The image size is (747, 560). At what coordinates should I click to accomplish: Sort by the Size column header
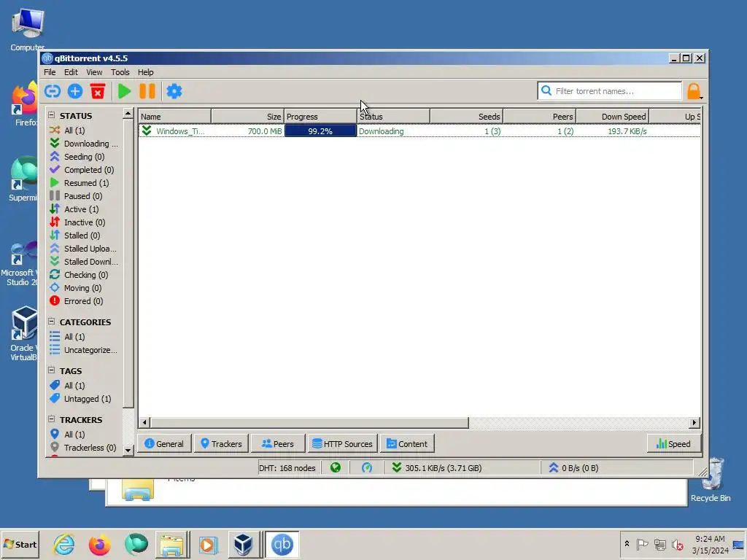(x=248, y=116)
